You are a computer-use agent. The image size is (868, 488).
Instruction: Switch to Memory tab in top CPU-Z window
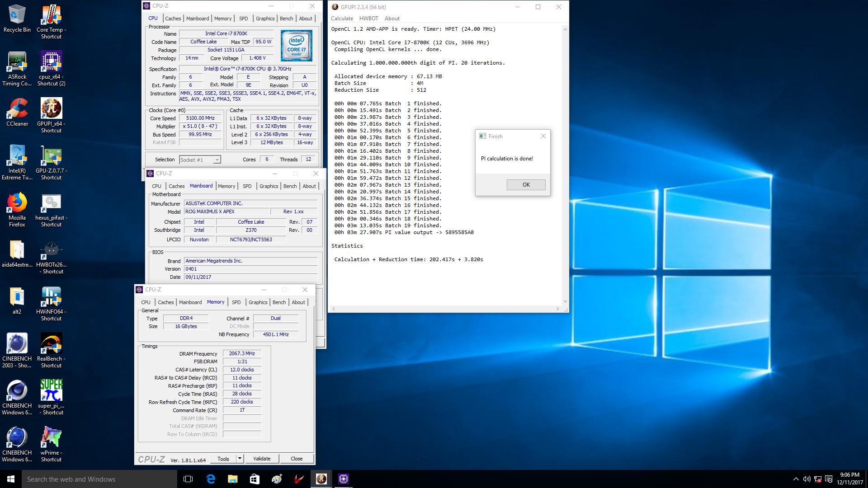click(223, 19)
